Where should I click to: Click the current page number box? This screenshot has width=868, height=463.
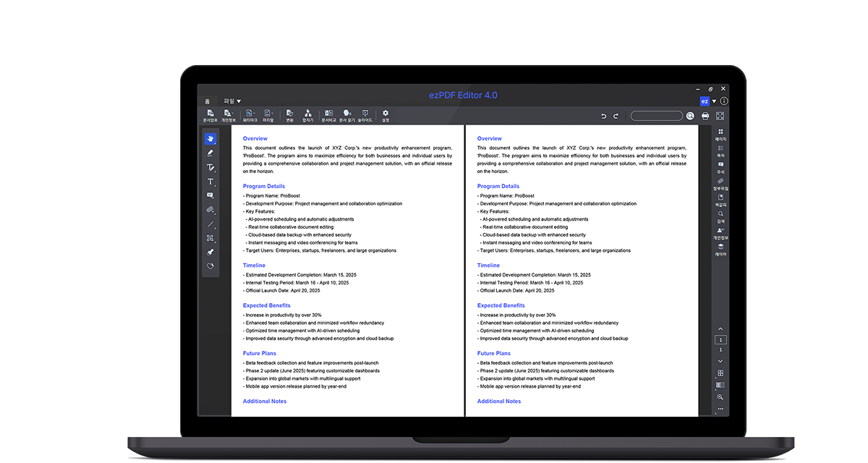pyautogui.click(x=720, y=340)
